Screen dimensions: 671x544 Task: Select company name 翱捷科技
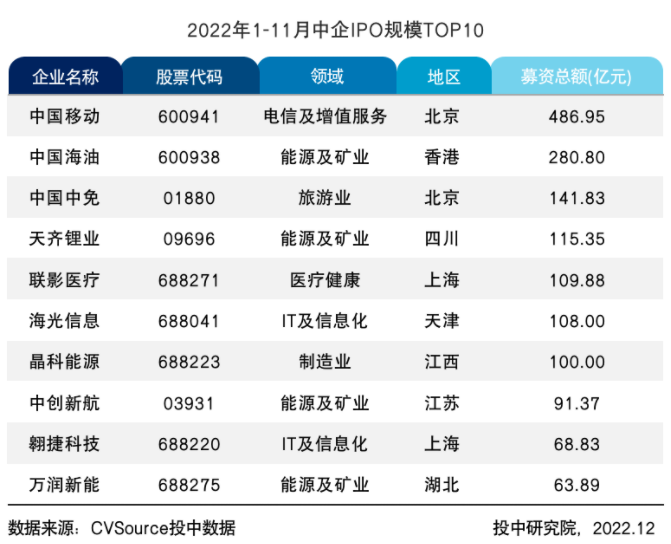point(65,443)
